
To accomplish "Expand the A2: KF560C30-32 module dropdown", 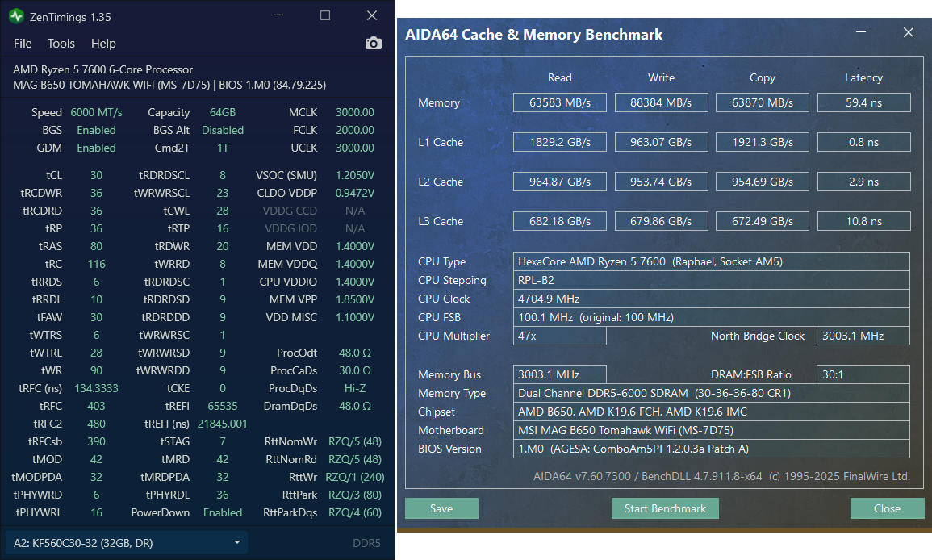I will click(125, 543).
